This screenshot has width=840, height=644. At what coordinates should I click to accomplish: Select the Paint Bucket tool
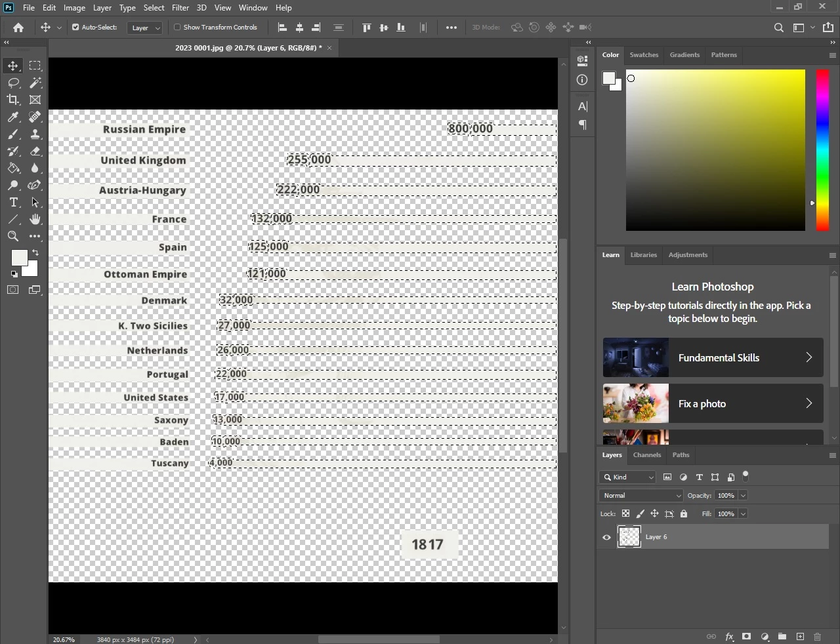13,168
